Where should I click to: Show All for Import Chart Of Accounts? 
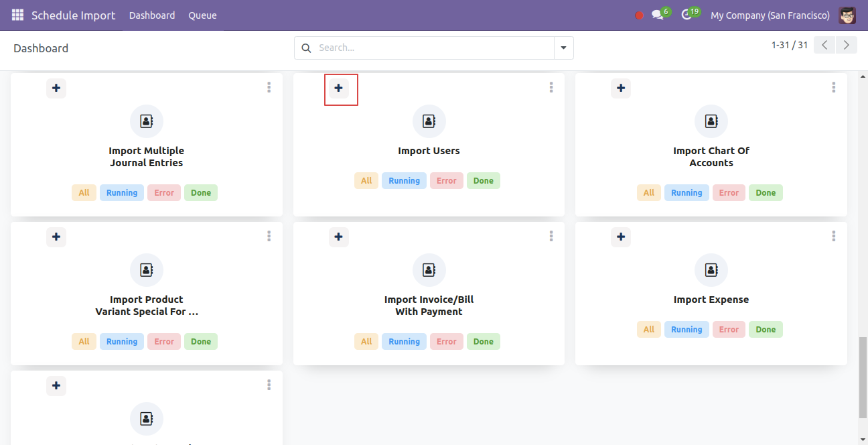649,193
